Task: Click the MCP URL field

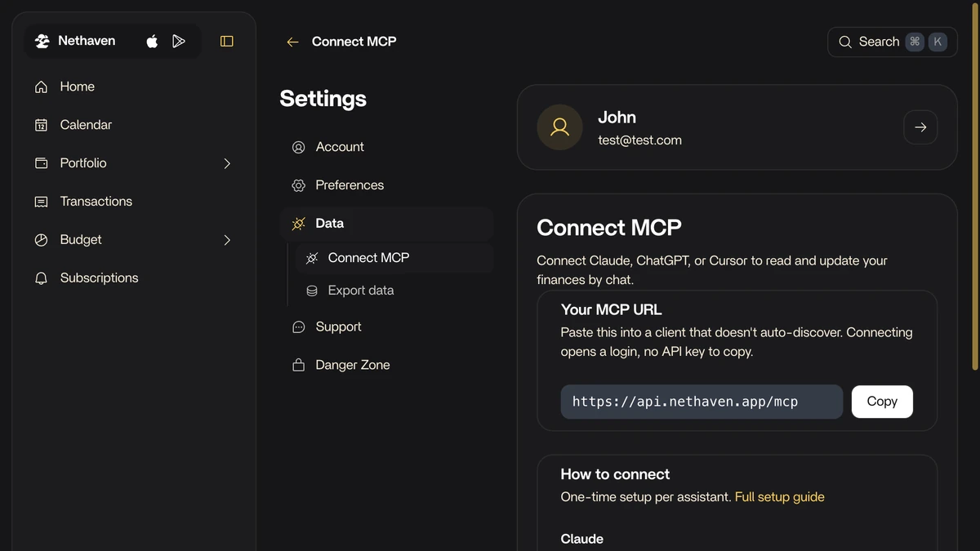Action: pyautogui.click(x=702, y=402)
